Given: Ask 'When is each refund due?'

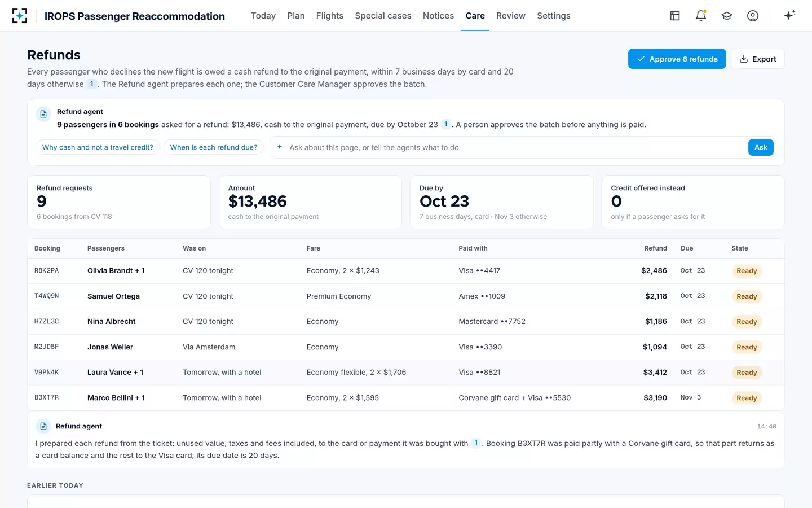Looking at the screenshot, I should click(214, 147).
